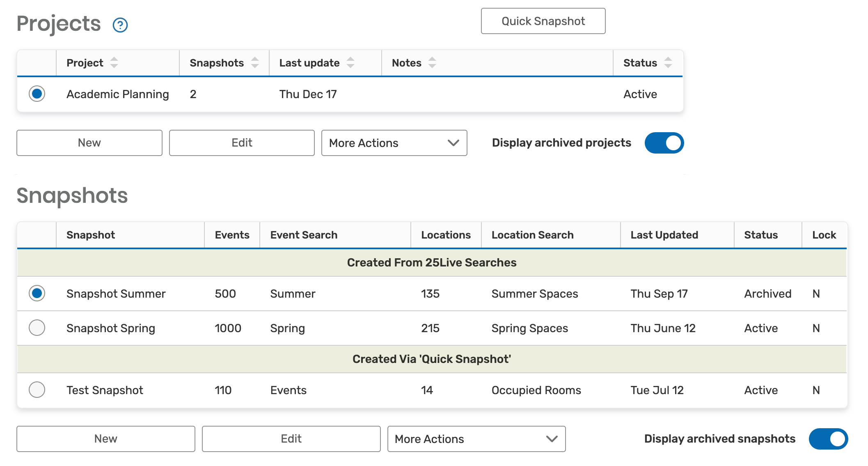Click Edit button under Projects table
This screenshot has height=466, width=868.
click(242, 143)
